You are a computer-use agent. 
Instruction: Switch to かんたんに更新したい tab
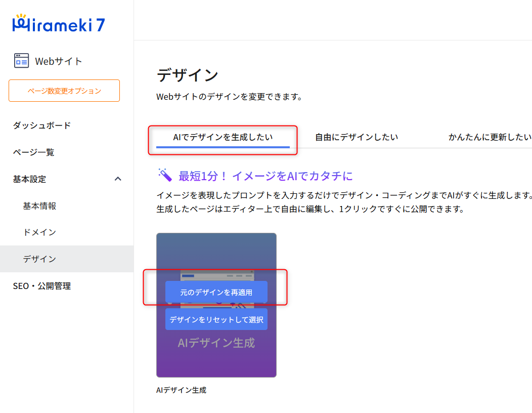(490, 137)
